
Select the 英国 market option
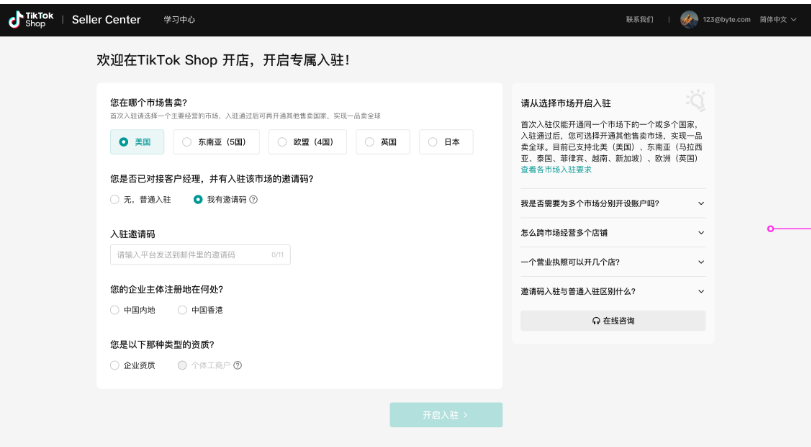(x=383, y=142)
